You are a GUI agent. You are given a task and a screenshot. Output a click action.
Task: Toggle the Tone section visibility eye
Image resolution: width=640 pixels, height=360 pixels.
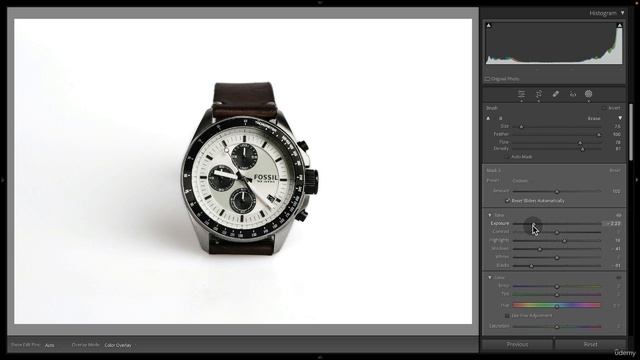[619, 215]
